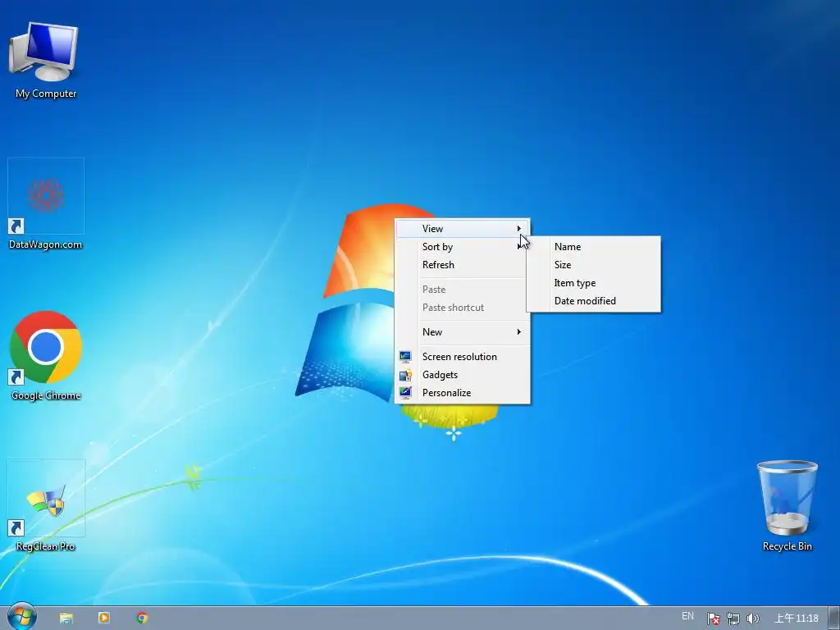This screenshot has height=630, width=840.
Task: Open the Action Center flag tray icon
Action: (713, 619)
